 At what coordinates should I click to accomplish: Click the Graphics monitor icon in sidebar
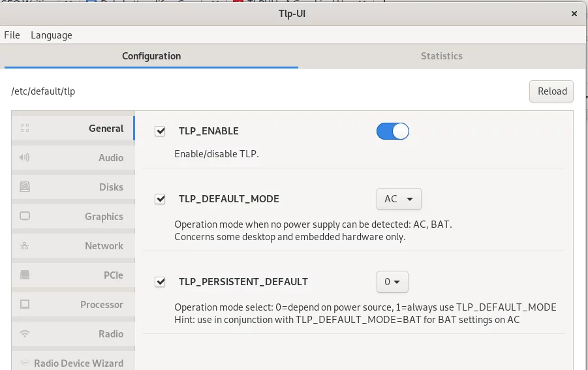point(25,216)
